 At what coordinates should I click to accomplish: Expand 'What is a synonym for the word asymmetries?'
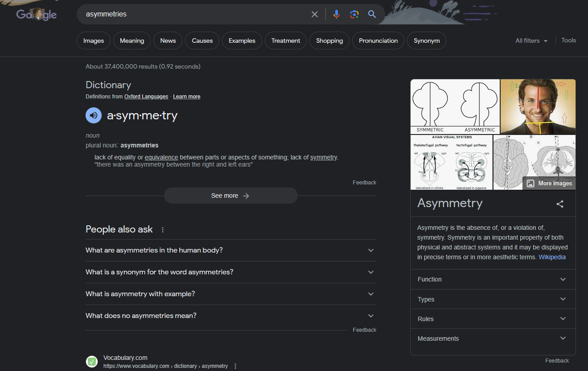230,272
